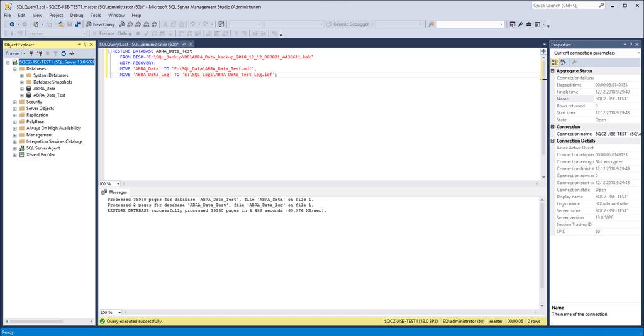Open the File menu
The width and height of the screenshot is (644, 336).
[8, 15]
